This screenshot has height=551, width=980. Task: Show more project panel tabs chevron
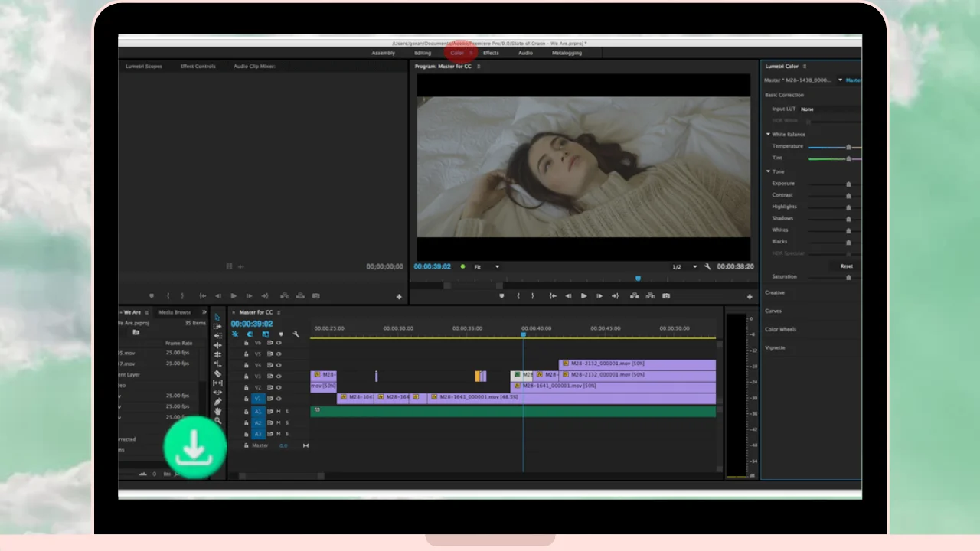pos(204,312)
